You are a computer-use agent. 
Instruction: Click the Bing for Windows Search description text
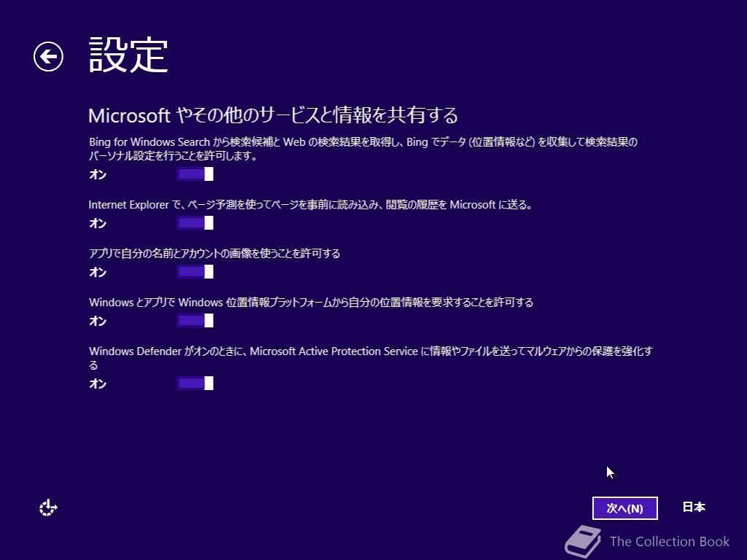pyautogui.click(x=363, y=149)
